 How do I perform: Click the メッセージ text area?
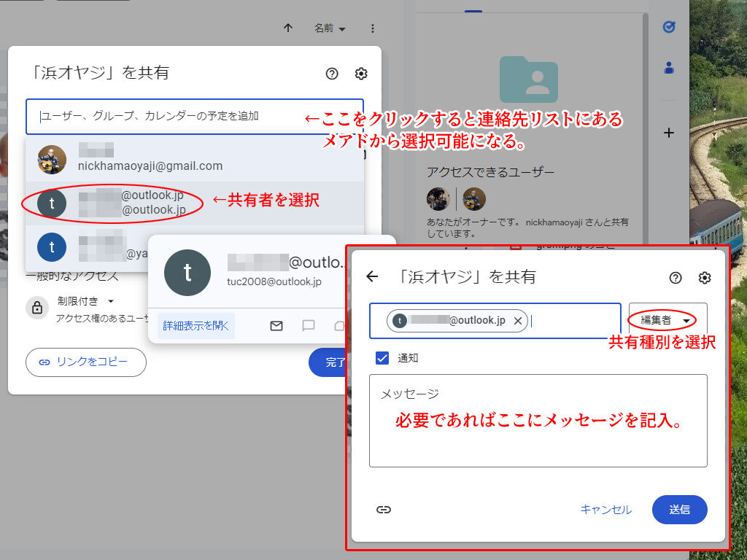click(x=538, y=430)
